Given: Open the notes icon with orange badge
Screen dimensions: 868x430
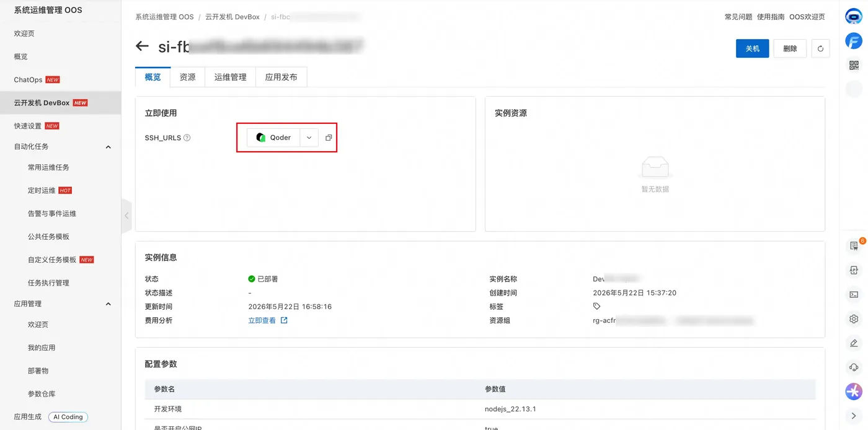Looking at the screenshot, I should (854, 246).
